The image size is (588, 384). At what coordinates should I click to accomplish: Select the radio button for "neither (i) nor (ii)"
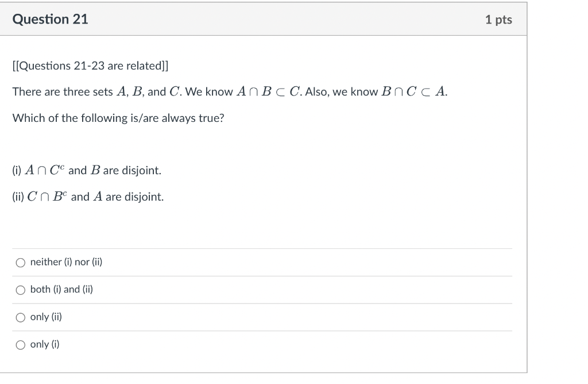tap(20, 262)
